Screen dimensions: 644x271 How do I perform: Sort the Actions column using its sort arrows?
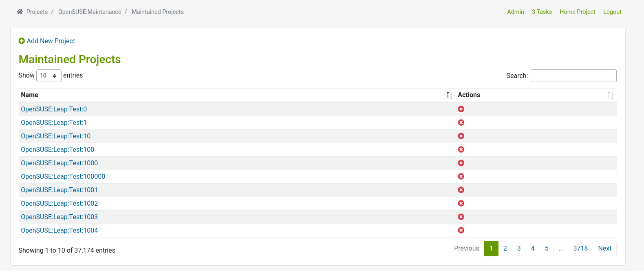610,95
